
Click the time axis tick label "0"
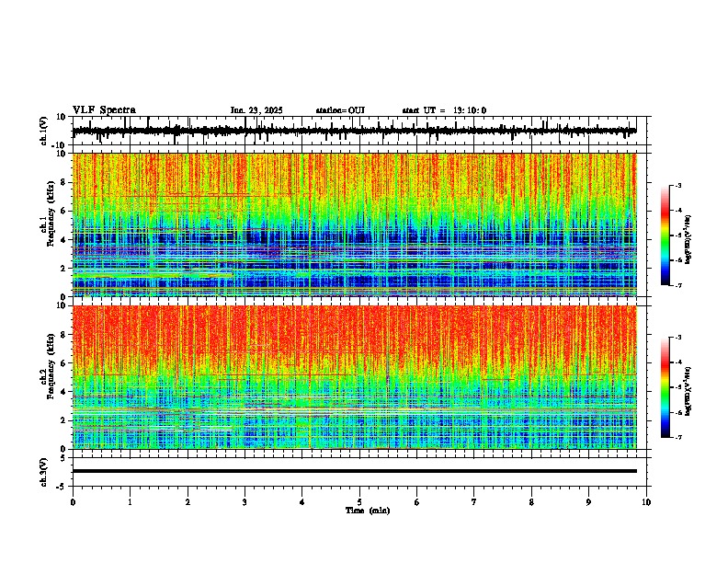[x=73, y=502]
